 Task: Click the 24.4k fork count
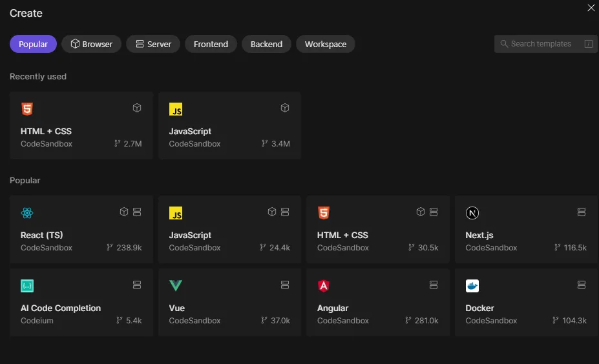point(280,248)
